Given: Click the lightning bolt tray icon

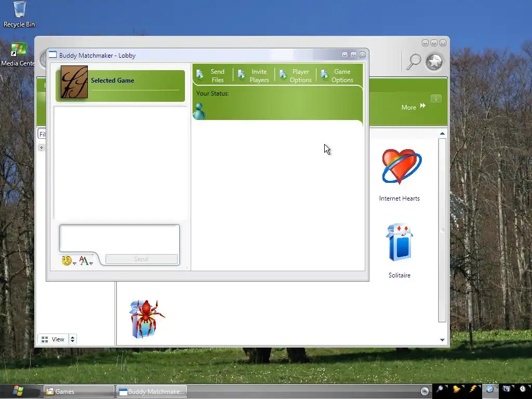Looking at the screenshot, I should click(473, 389).
